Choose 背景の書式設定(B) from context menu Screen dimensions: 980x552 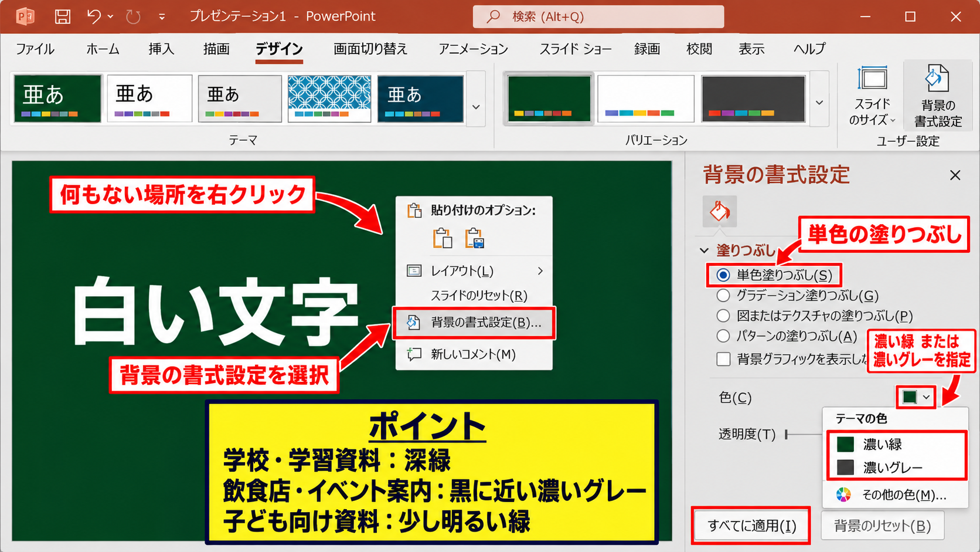click(x=474, y=323)
